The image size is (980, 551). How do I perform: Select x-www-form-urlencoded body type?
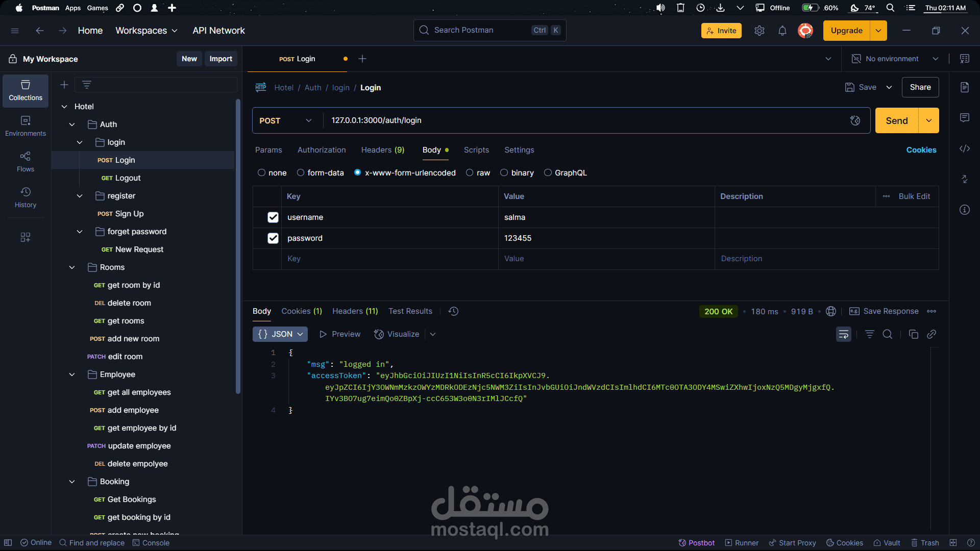[405, 173]
